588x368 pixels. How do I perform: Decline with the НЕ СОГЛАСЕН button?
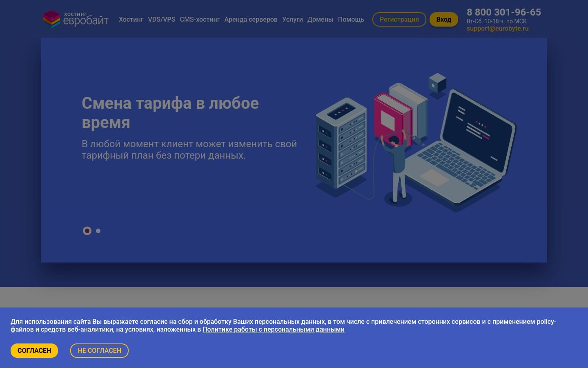[x=99, y=350]
